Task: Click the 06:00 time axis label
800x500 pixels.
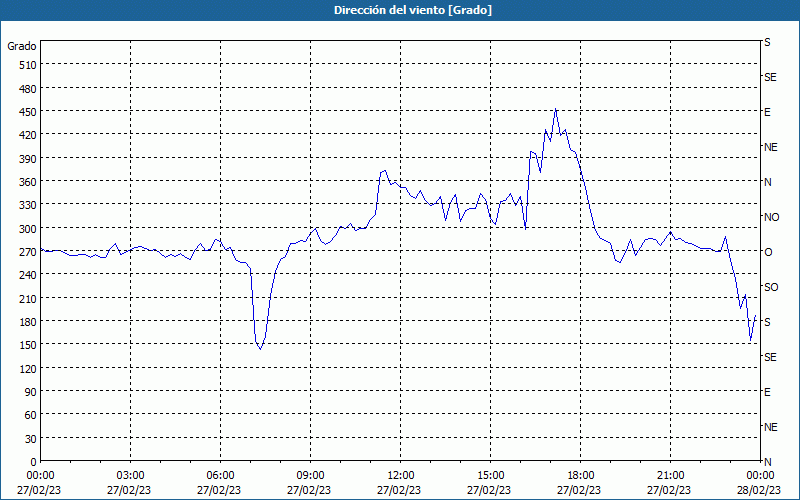Action: pos(220,476)
